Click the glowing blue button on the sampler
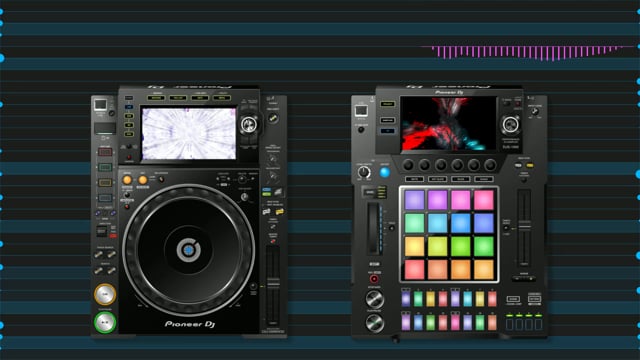Screen dimensions: 640x360 pos(384,172)
